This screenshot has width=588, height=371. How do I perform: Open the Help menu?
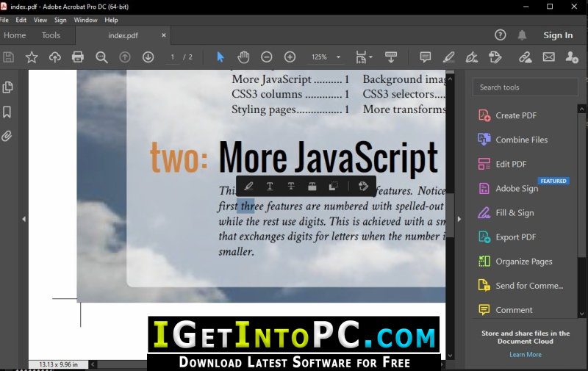click(x=111, y=21)
